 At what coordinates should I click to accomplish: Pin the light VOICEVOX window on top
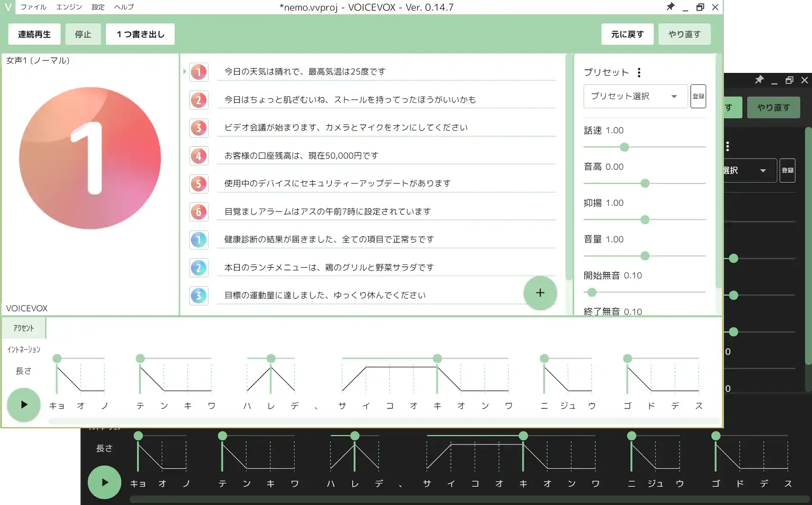[670, 7]
